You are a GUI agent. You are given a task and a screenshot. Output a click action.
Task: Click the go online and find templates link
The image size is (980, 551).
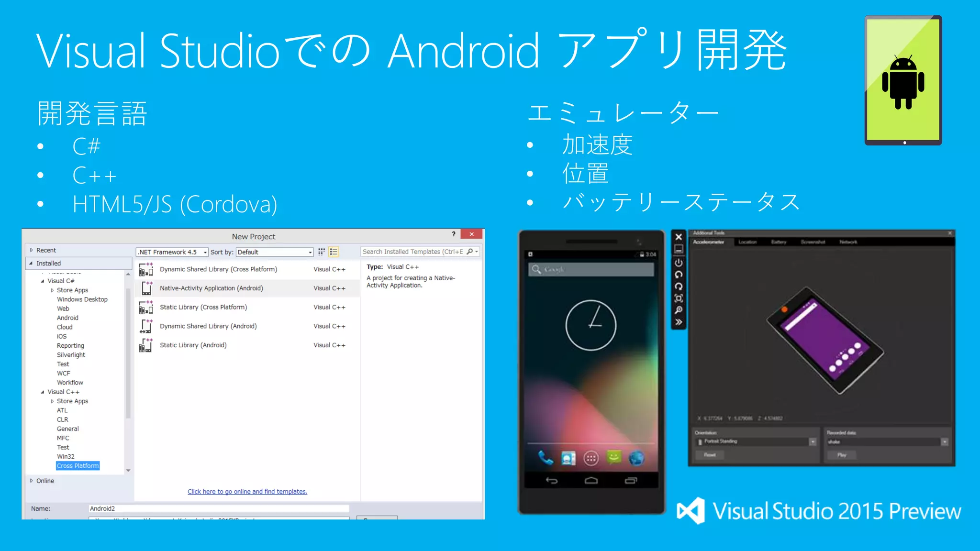[247, 492]
